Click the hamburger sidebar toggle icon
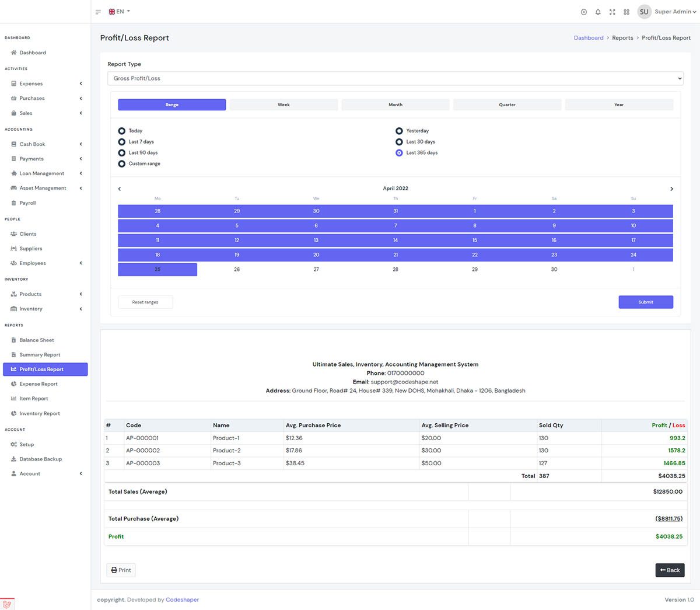Viewport: 700px width, 610px height. coord(98,12)
